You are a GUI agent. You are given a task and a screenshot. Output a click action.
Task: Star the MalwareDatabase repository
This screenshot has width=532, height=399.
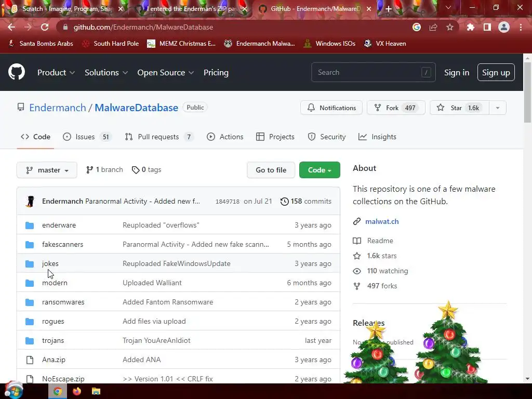459,108
